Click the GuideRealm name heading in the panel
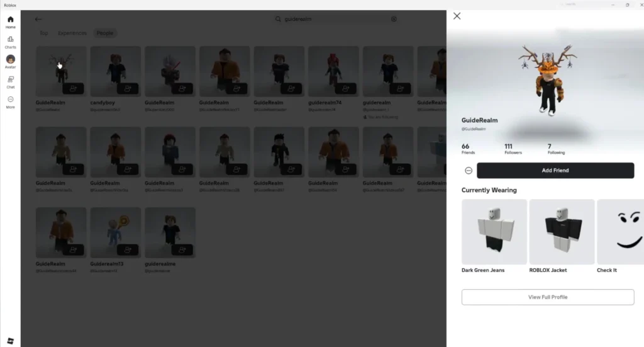This screenshot has width=644, height=347. [479, 120]
